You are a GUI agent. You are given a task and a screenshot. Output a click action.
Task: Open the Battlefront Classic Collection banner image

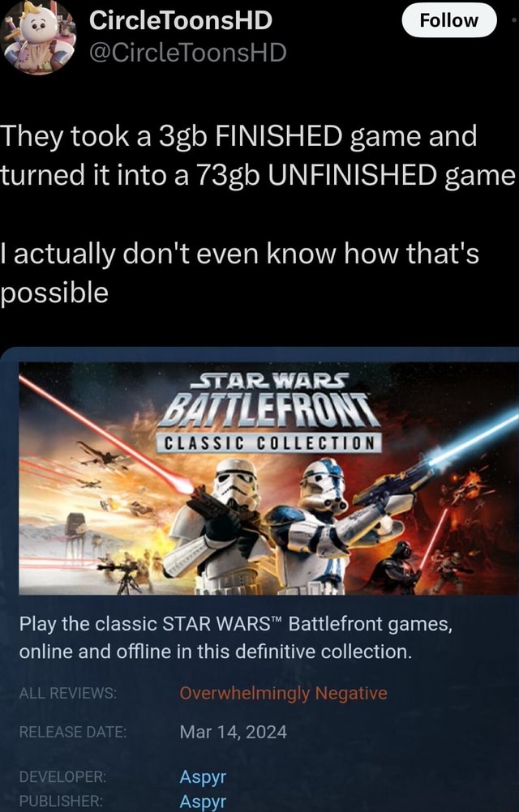point(268,478)
